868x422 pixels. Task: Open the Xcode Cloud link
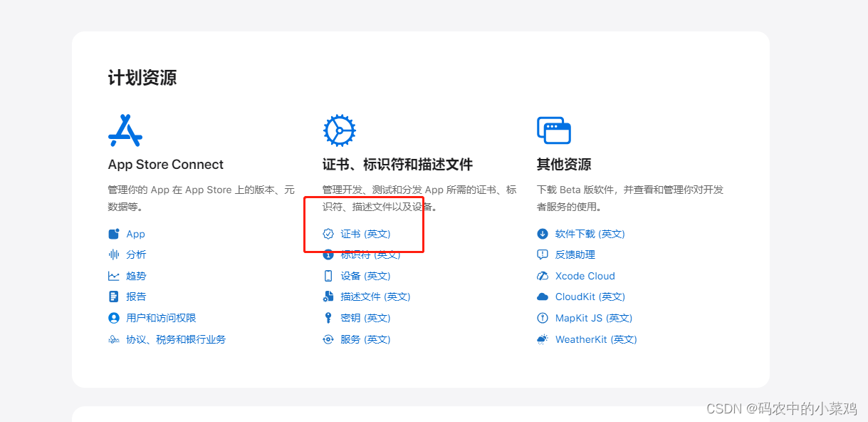point(585,276)
